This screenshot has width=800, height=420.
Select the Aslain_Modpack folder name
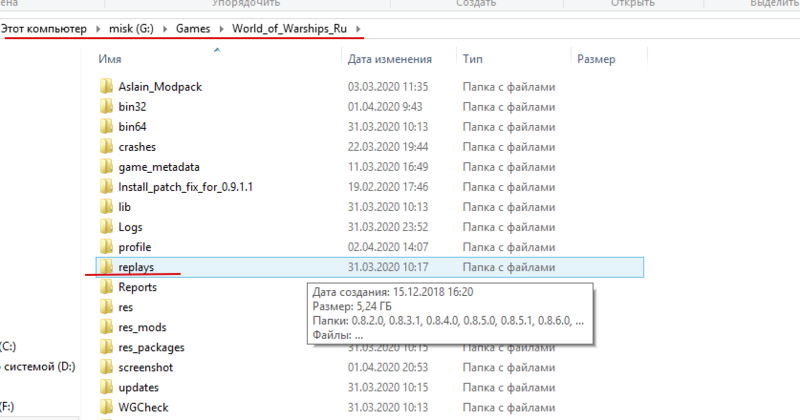(160, 87)
